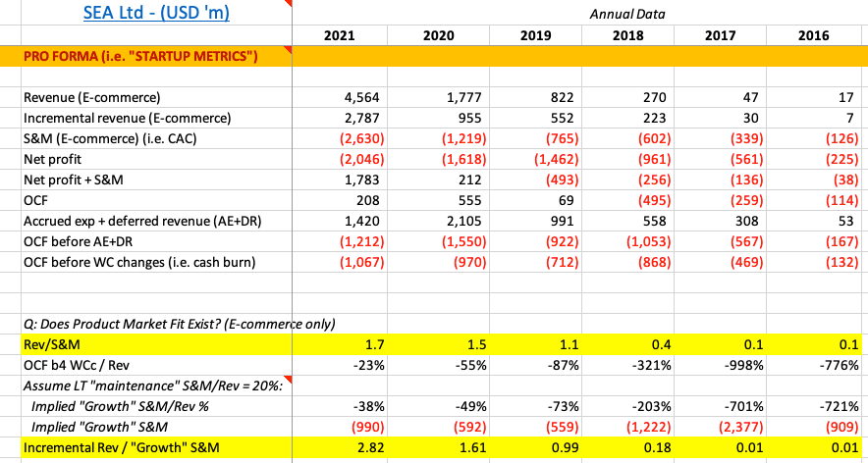Screen dimensions: 868x463
Task: Select the Net profit + S&M label
Action: (x=73, y=180)
